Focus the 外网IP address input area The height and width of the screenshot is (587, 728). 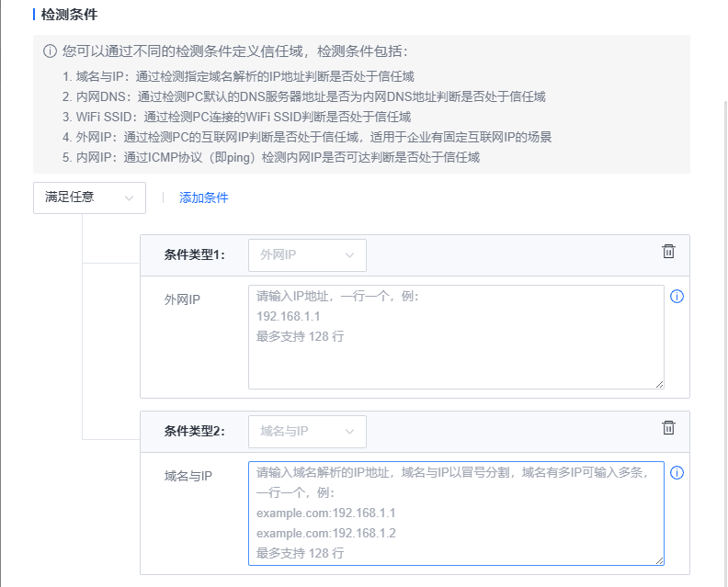pyautogui.click(x=455, y=337)
